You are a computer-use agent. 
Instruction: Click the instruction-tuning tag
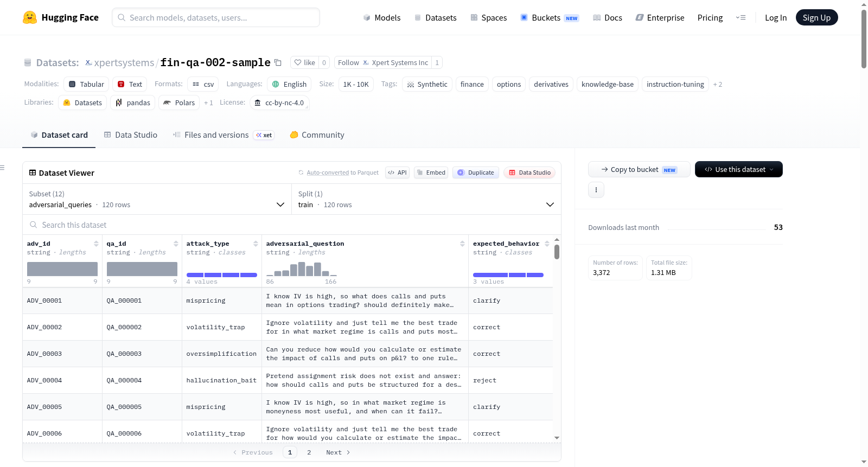[x=675, y=84]
